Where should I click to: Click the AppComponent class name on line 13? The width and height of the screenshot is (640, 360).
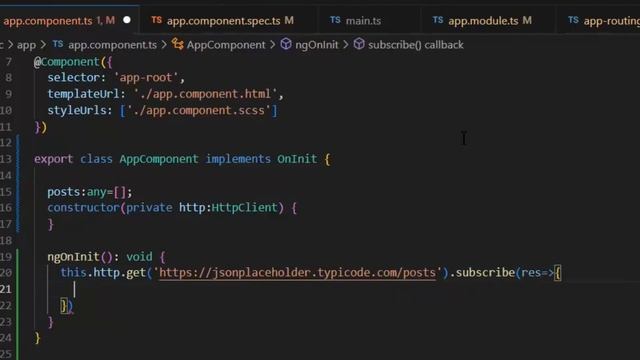pyautogui.click(x=159, y=159)
